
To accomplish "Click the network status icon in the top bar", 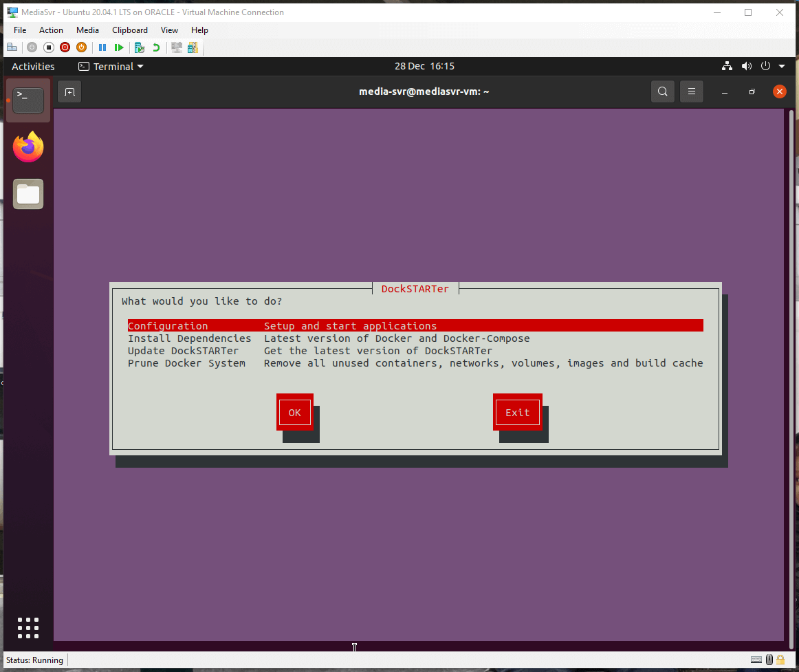I will 727,66.
